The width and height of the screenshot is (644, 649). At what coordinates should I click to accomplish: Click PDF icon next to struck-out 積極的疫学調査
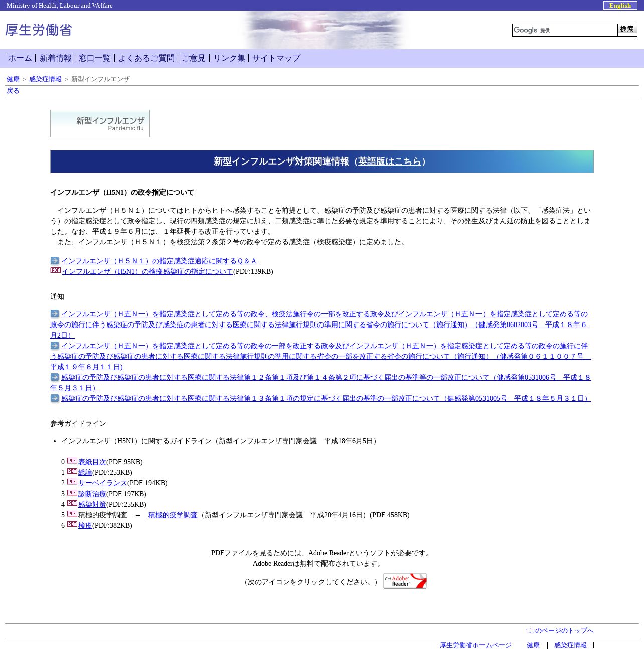click(72, 514)
